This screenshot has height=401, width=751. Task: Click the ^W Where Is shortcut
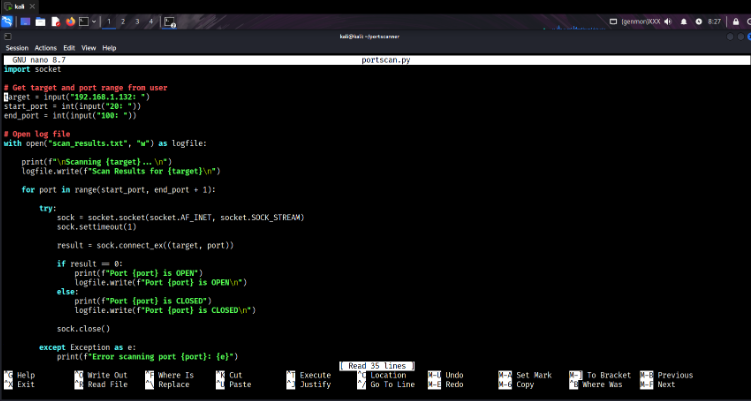click(x=169, y=375)
